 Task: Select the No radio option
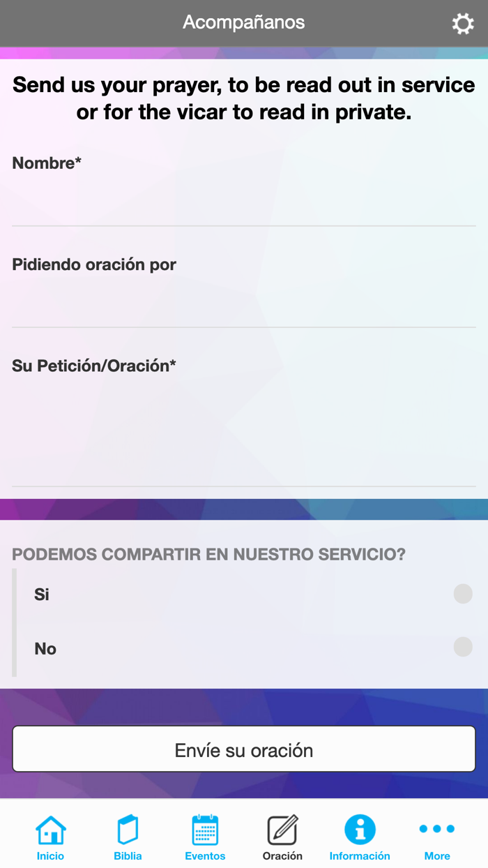[462, 647]
